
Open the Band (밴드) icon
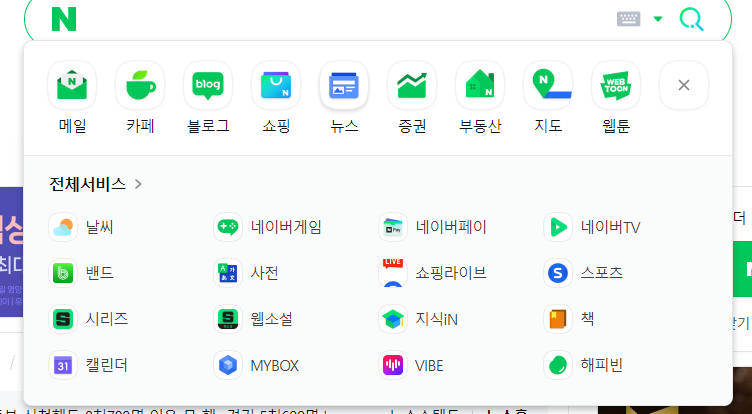click(63, 273)
